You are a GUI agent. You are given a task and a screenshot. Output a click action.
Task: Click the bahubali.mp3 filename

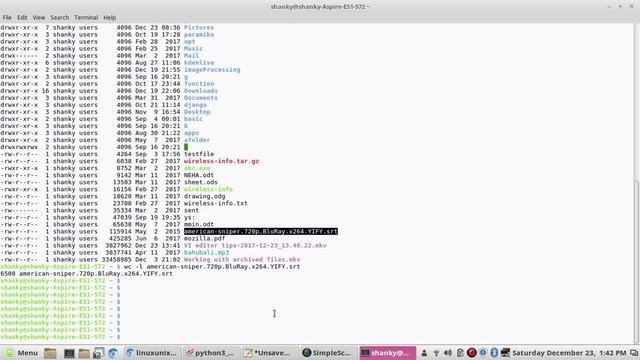click(x=206, y=253)
